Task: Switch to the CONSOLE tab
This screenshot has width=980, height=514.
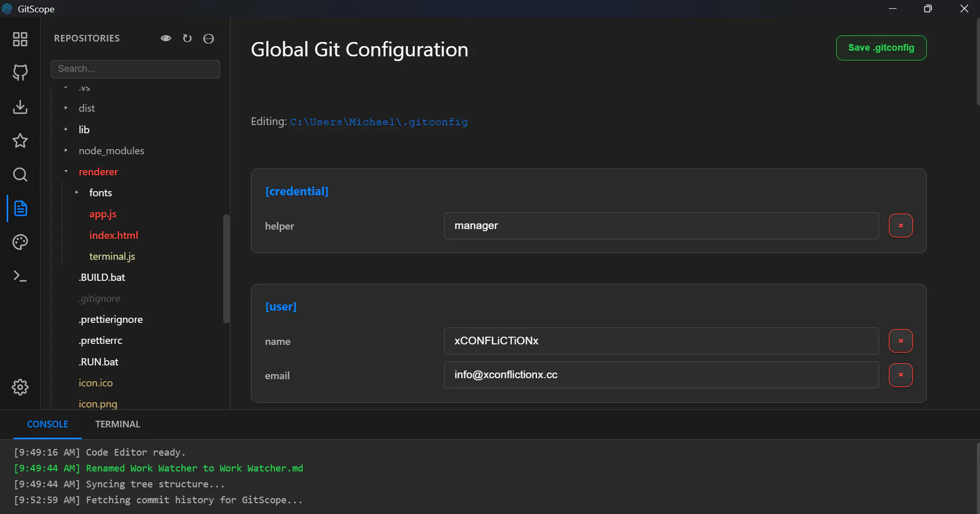Action: point(48,424)
